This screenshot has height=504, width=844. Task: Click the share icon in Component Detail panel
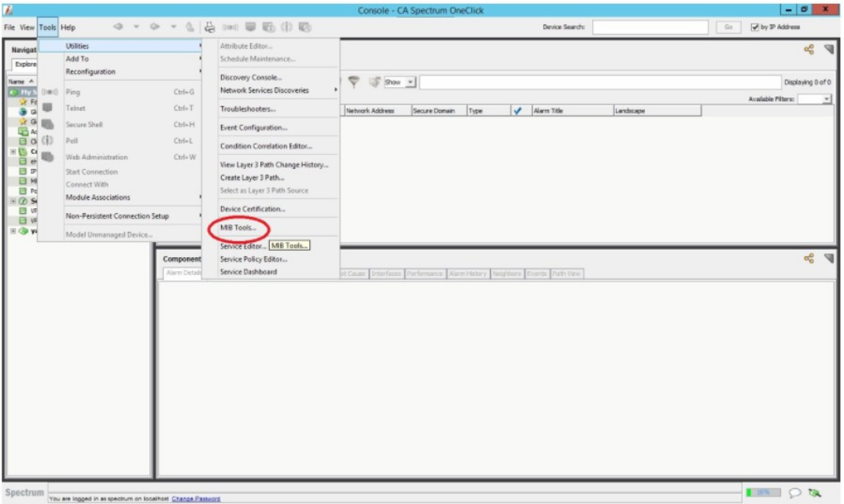(809, 259)
